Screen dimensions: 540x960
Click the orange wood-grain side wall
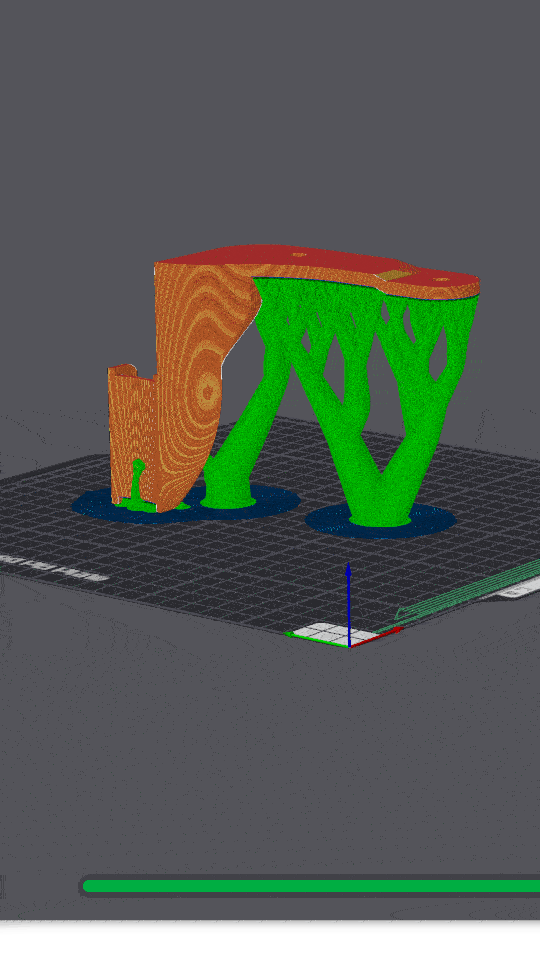point(190,380)
